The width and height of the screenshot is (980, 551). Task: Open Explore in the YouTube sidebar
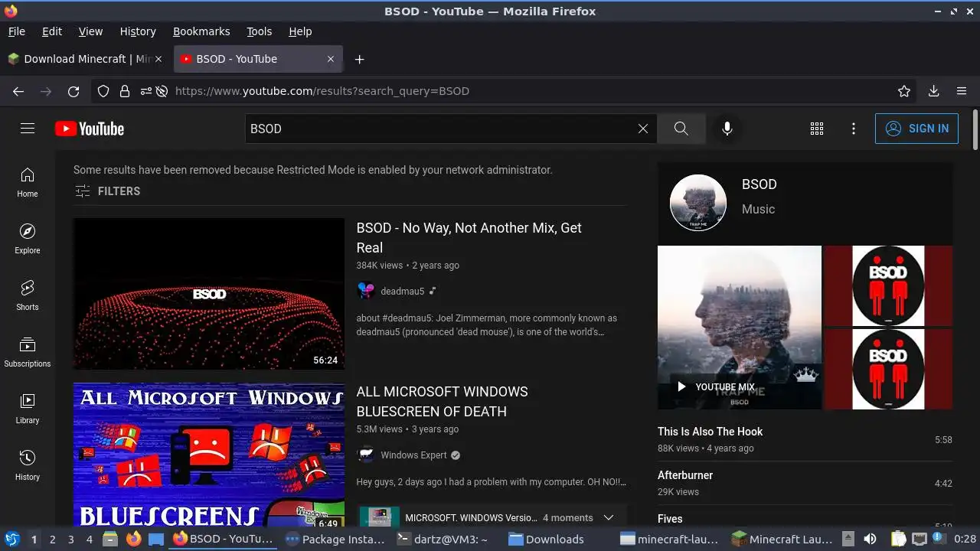pos(28,240)
